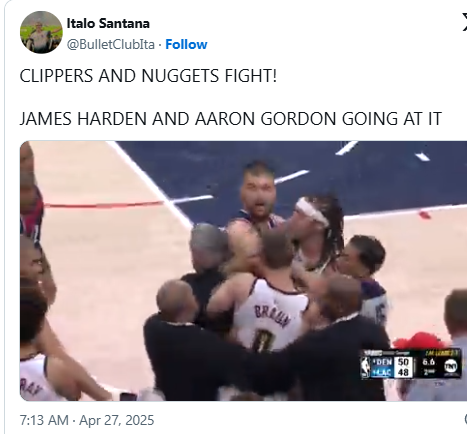
Task: Click the LAC 48 score in the video
Action: [392, 372]
